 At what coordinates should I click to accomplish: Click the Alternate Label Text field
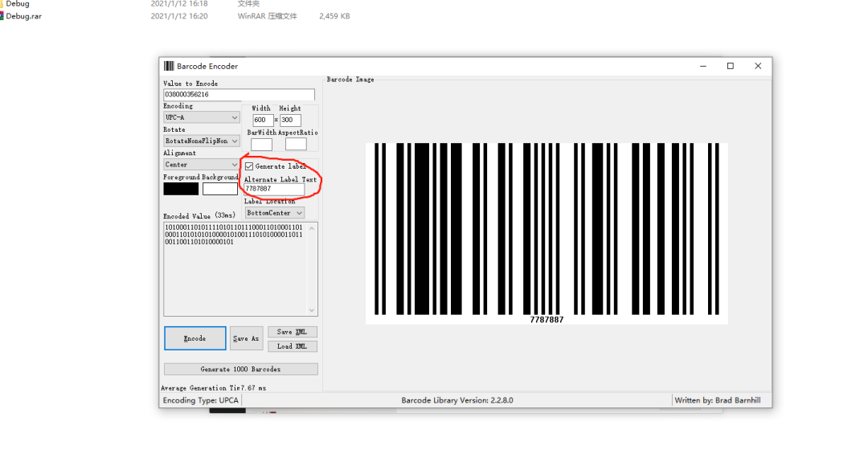pyautogui.click(x=274, y=189)
